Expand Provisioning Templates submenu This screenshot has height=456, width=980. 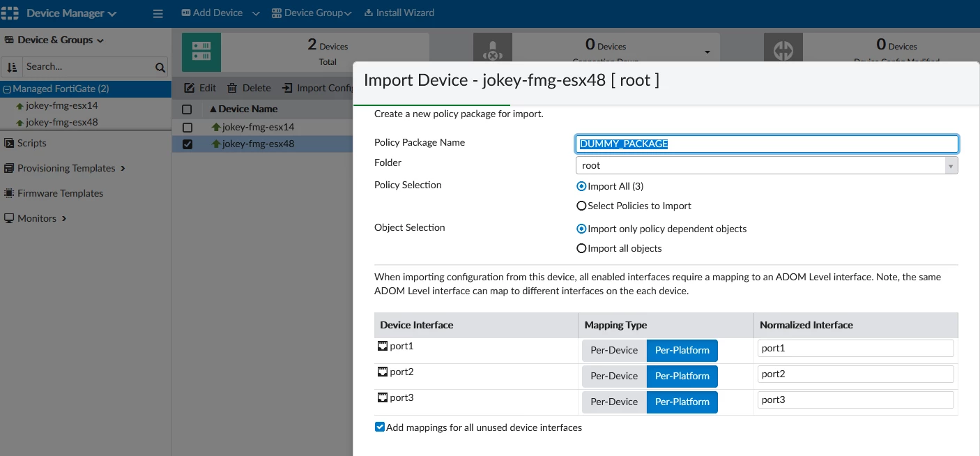point(123,168)
